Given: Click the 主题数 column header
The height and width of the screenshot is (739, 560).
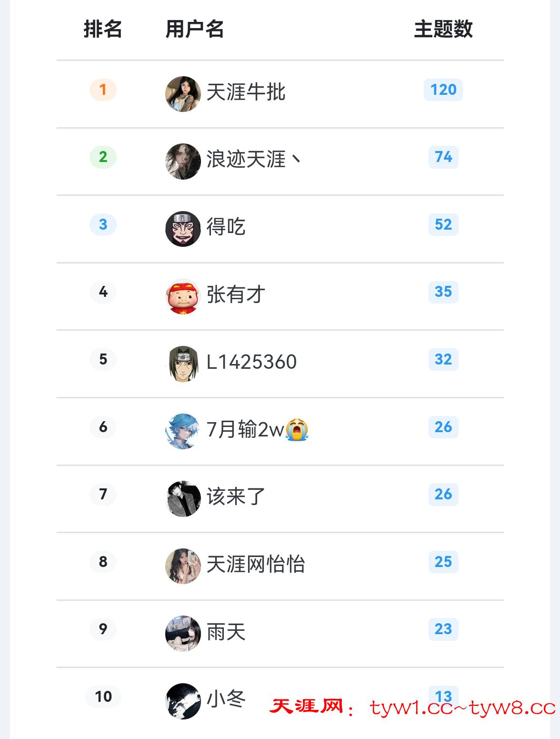Looking at the screenshot, I should pos(443,29).
